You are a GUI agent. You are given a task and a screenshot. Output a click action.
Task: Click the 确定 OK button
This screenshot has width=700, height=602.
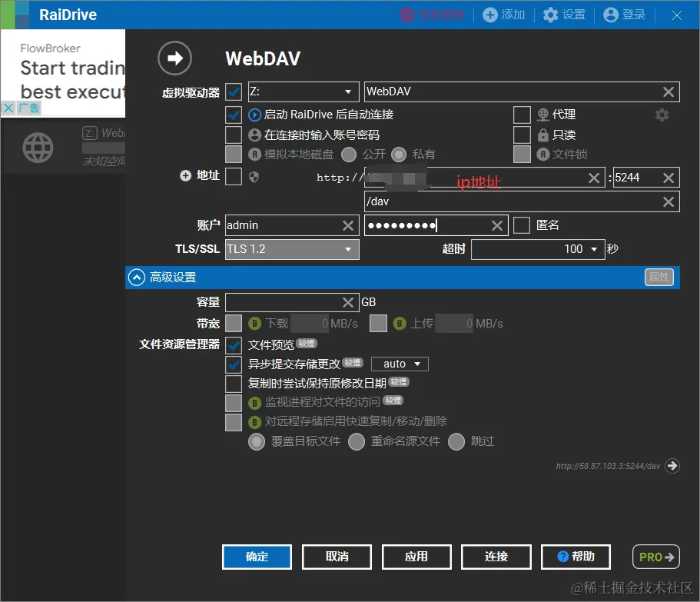point(257,557)
